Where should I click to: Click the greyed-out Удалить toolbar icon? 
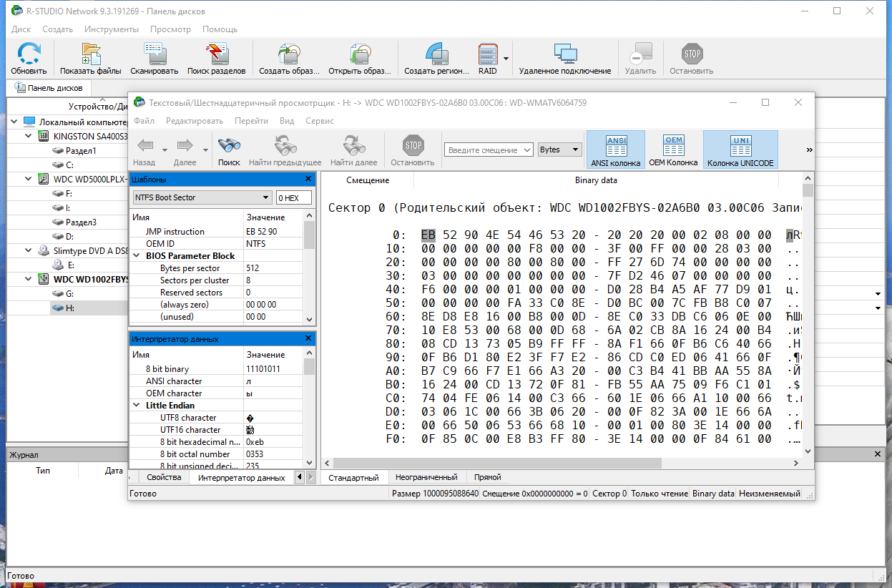coord(640,54)
